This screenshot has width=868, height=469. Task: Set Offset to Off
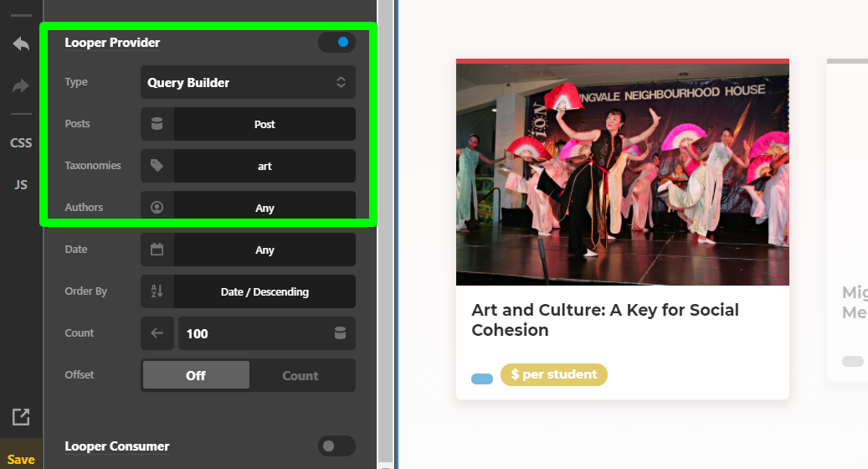[196, 375]
